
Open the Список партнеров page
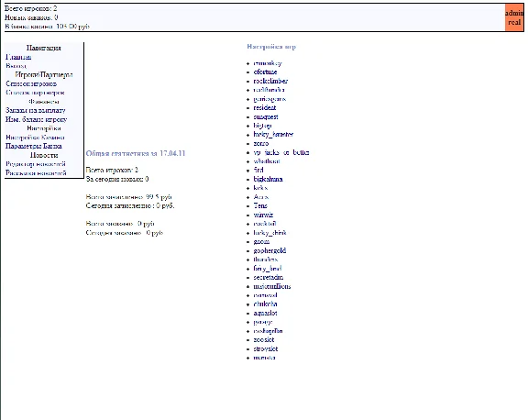pyautogui.click(x=35, y=93)
